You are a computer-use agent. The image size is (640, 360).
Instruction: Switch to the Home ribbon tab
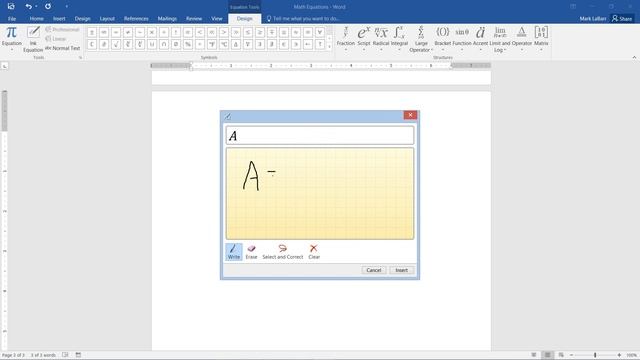tap(36, 18)
